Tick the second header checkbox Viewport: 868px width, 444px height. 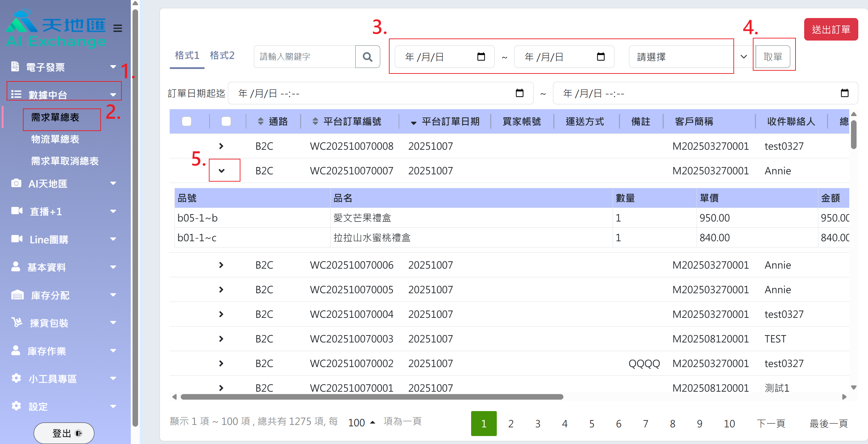(226, 121)
